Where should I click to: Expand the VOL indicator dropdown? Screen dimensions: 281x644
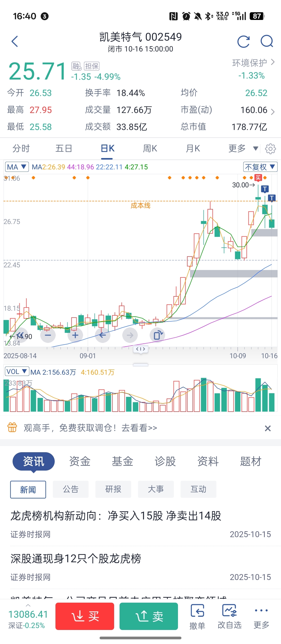tap(17, 371)
